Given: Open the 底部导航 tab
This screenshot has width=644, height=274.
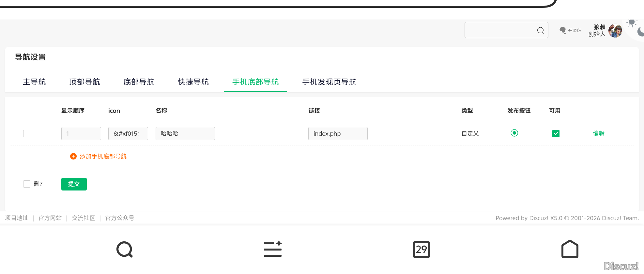Looking at the screenshot, I should click(139, 82).
